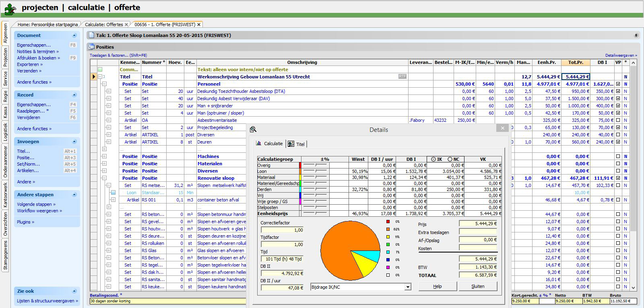Viewport: 644px width, 308px height.
Task: Click the yellow 11% legend square
Action: coord(388,237)
